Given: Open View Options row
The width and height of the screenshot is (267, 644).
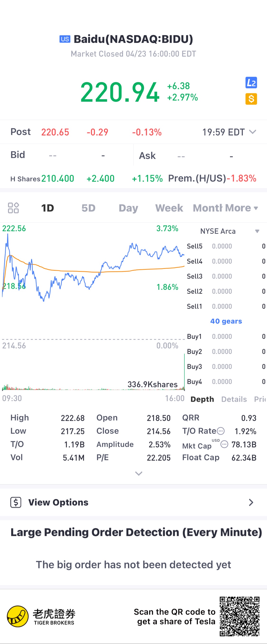Looking at the screenshot, I should [133, 502].
